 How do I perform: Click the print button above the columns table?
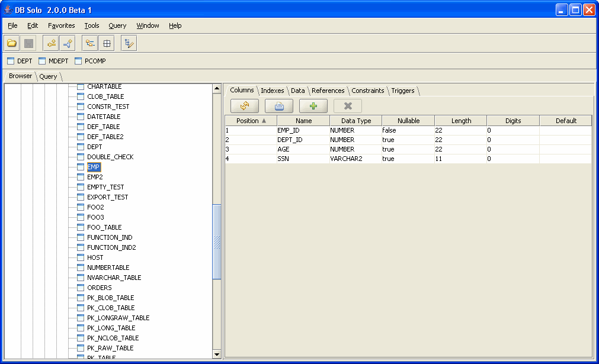click(x=279, y=106)
